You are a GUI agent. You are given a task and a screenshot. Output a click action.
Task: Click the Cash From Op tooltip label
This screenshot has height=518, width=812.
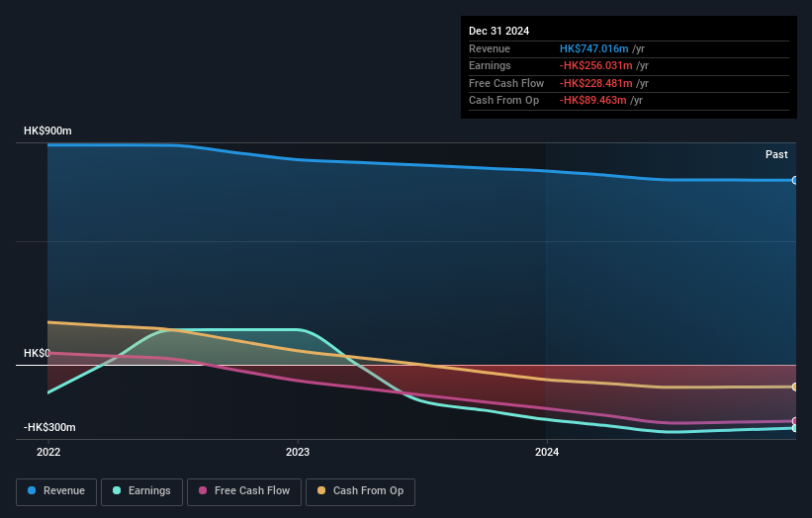(503, 101)
